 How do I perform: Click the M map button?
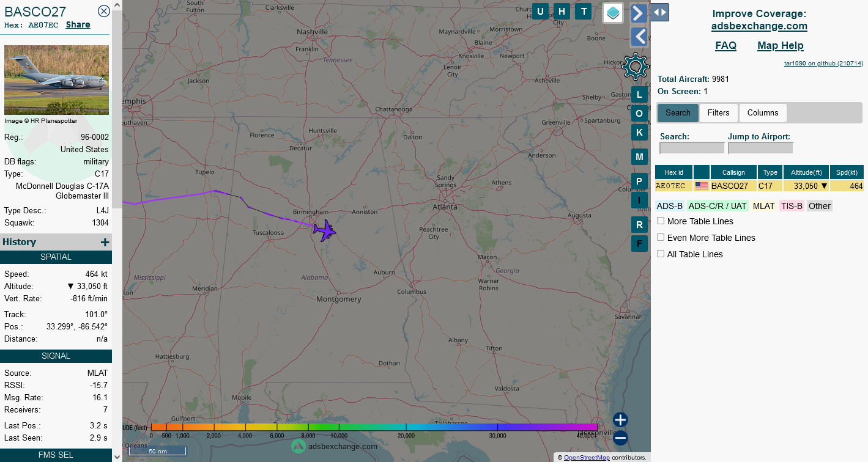639,157
